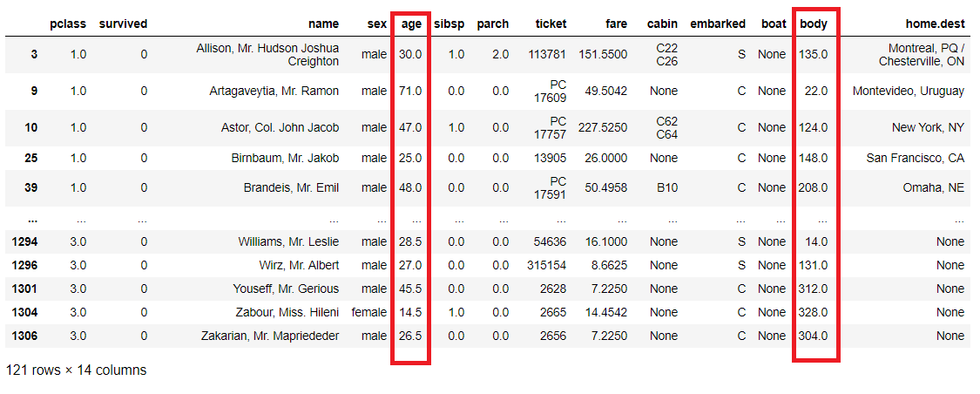Click the 'body' column header
Viewport: 980px width, 394px height.
click(814, 24)
